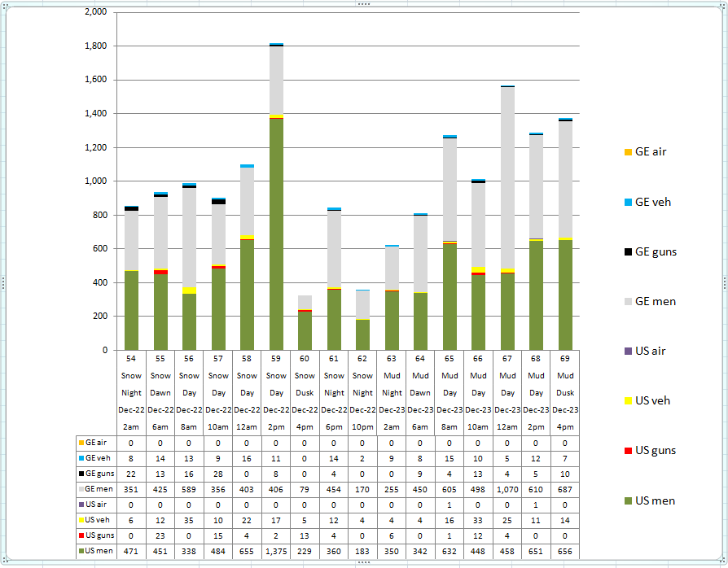Click the 'US air' row header in data table
This screenshot has height=568, width=728.
pyautogui.click(x=97, y=505)
